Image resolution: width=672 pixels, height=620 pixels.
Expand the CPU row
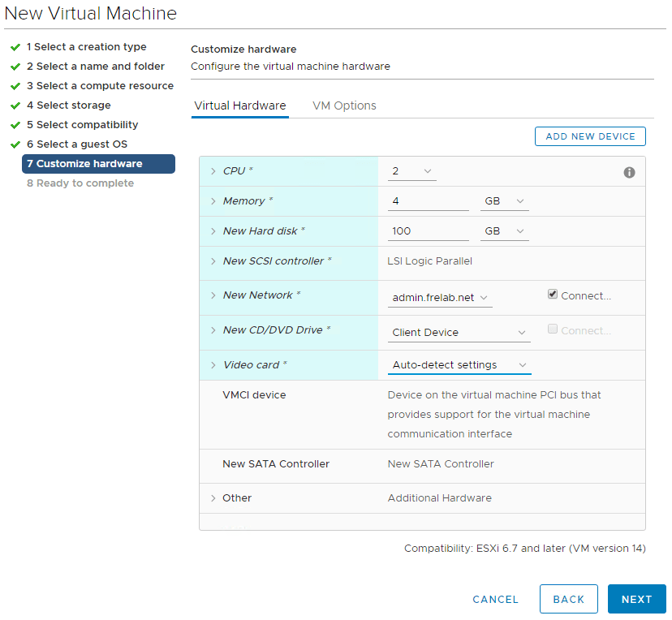213,171
